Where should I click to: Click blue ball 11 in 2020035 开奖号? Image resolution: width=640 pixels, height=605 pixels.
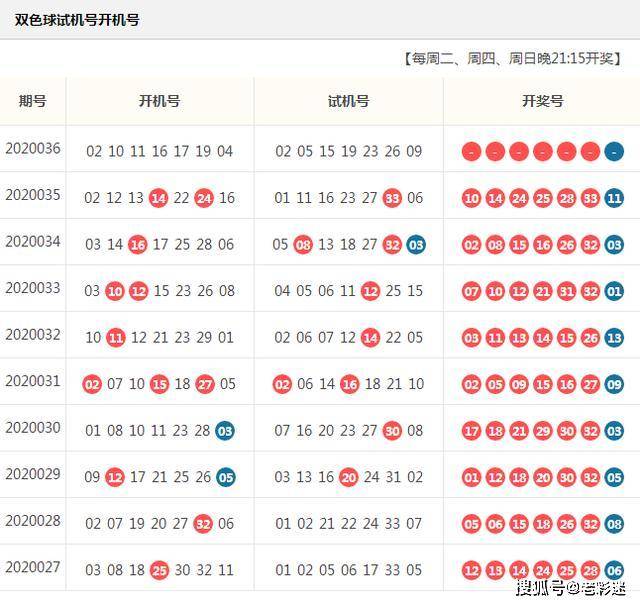(x=614, y=198)
